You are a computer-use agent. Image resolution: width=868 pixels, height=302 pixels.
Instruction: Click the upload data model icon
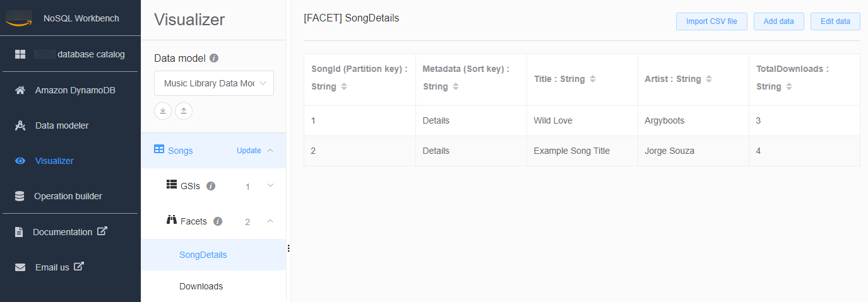tap(184, 111)
